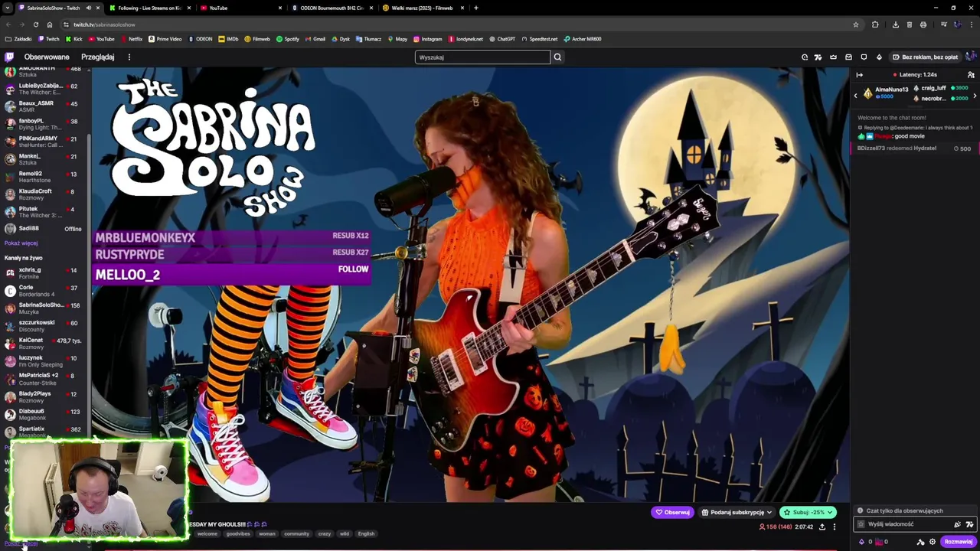
Task: Share the stream using the share icon
Action: pyautogui.click(x=822, y=527)
